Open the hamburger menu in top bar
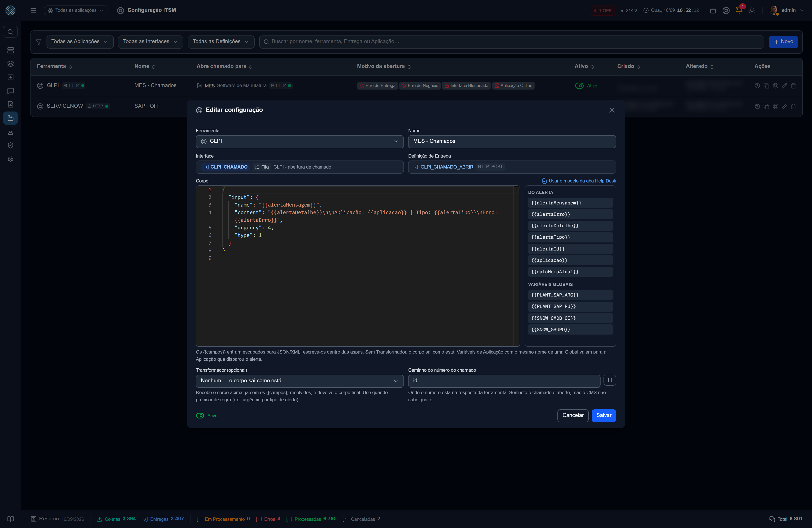Screen dimensions: 812x528 click(33, 10)
